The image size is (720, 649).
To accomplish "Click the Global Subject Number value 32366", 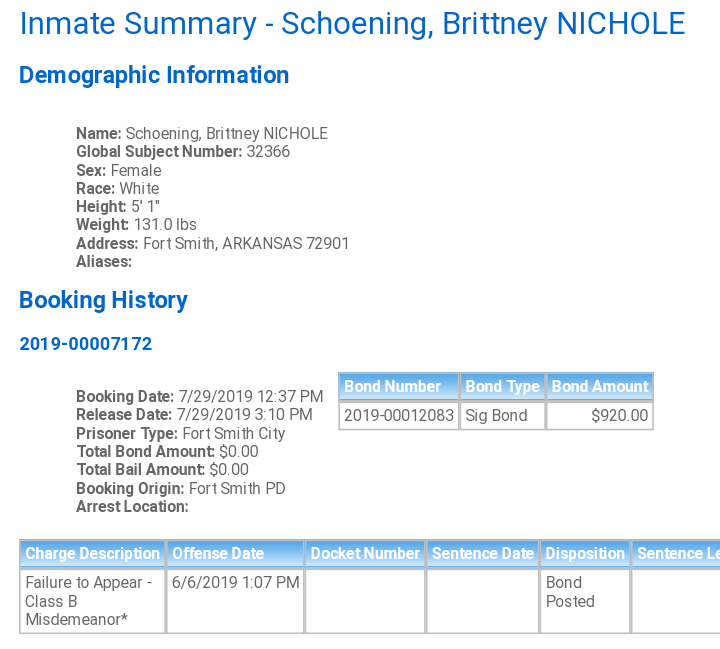I will click(x=268, y=152).
